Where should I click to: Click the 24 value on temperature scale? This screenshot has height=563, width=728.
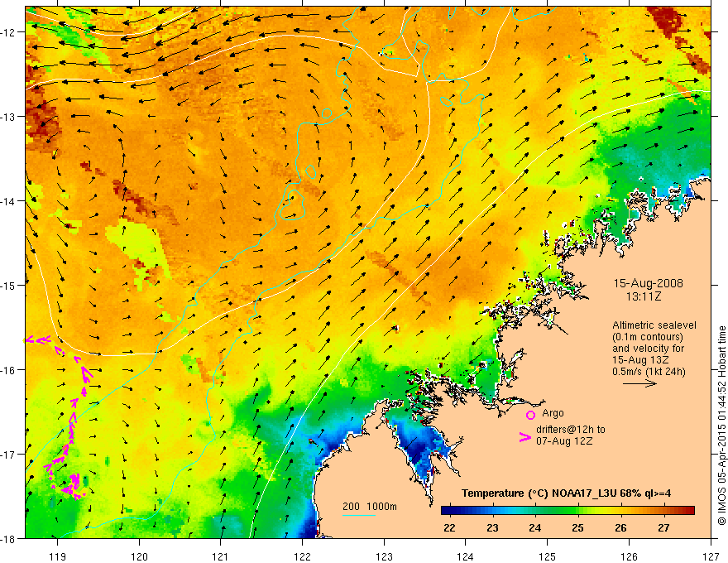click(x=535, y=527)
